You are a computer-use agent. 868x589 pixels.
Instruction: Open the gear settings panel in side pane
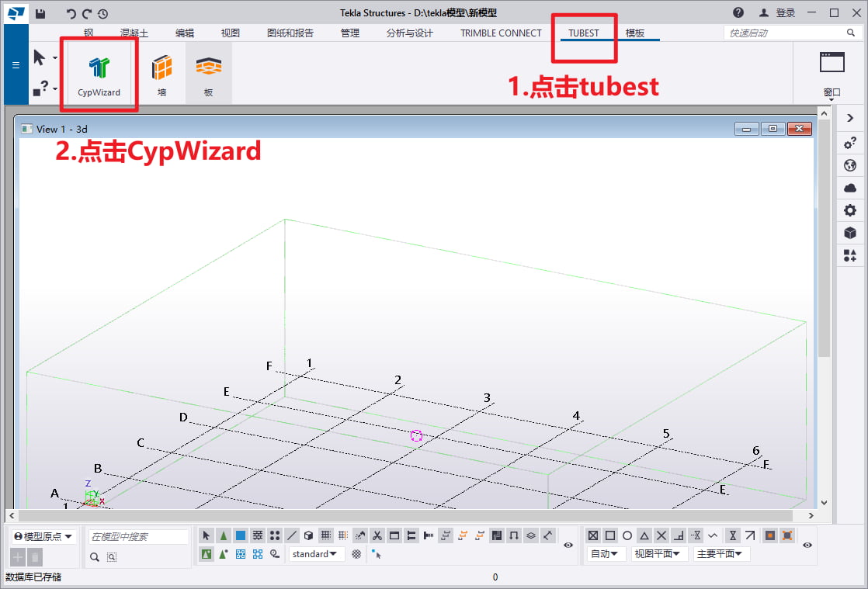click(x=850, y=210)
